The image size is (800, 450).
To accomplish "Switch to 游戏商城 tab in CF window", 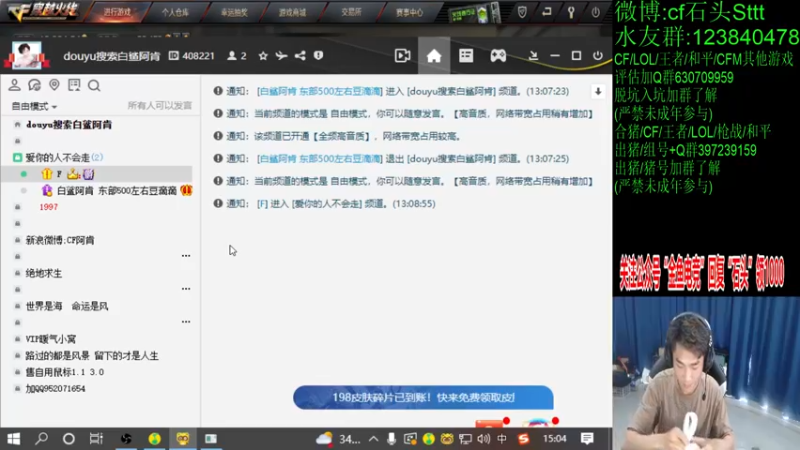I will pyautogui.click(x=292, y=12).
